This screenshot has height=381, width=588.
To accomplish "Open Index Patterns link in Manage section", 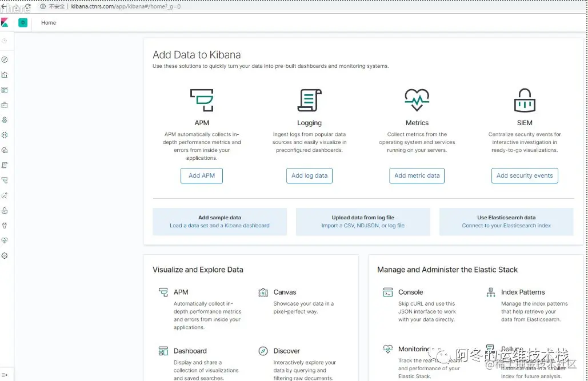I will 523,292.
